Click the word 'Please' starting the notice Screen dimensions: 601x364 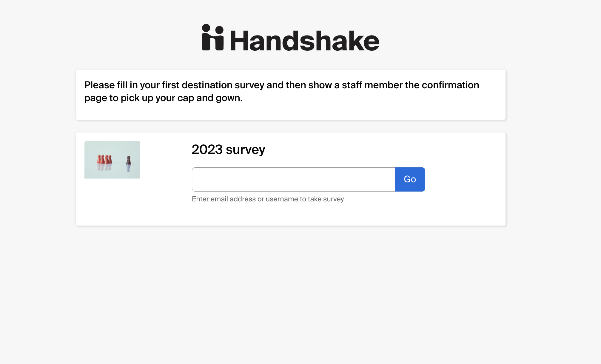point(100,85)
